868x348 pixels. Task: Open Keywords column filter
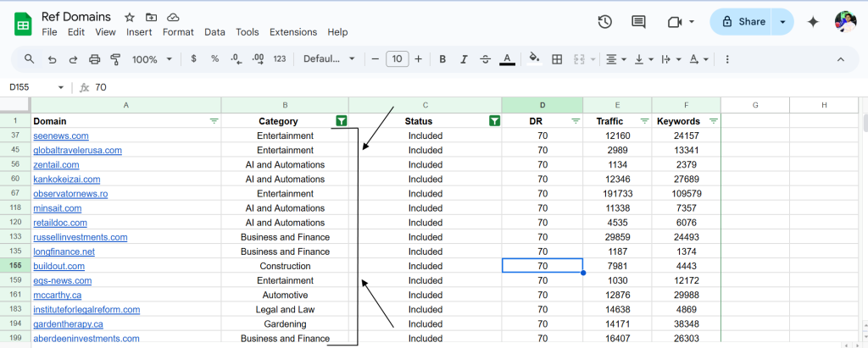point(714,120)
